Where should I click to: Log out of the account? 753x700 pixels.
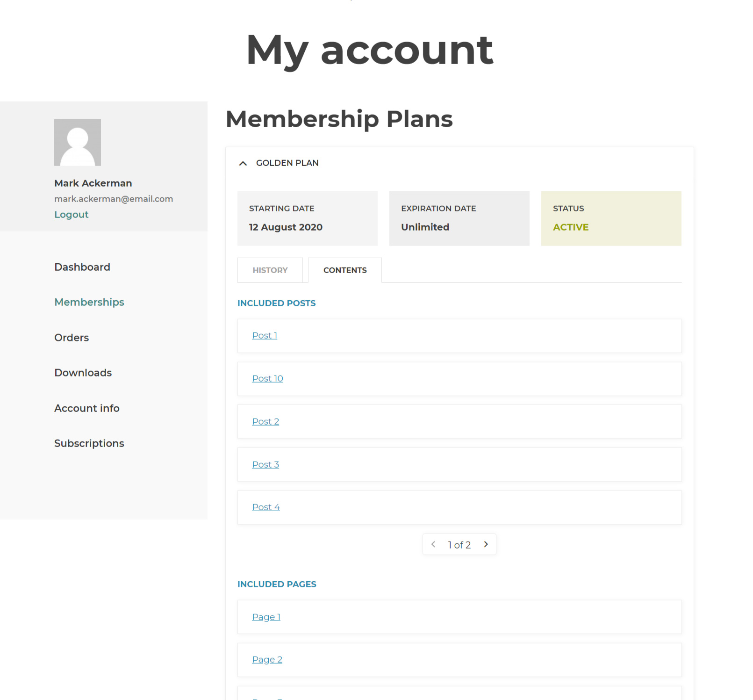coord(71,215)
